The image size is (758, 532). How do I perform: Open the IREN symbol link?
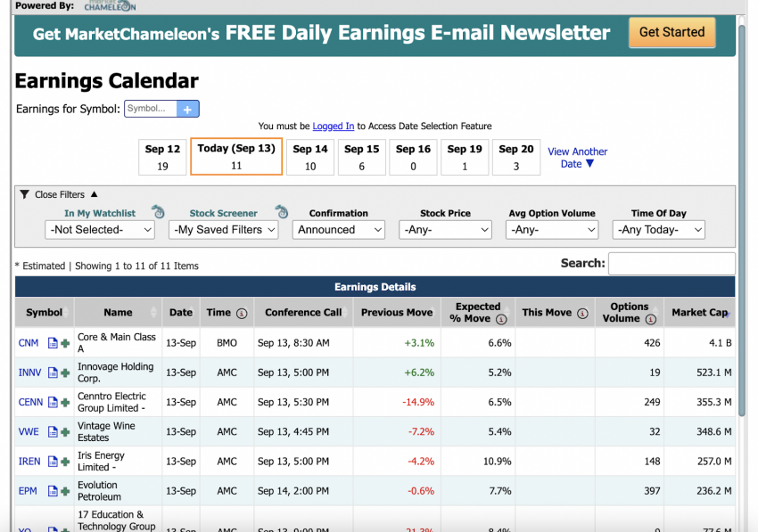pos(29,462)
